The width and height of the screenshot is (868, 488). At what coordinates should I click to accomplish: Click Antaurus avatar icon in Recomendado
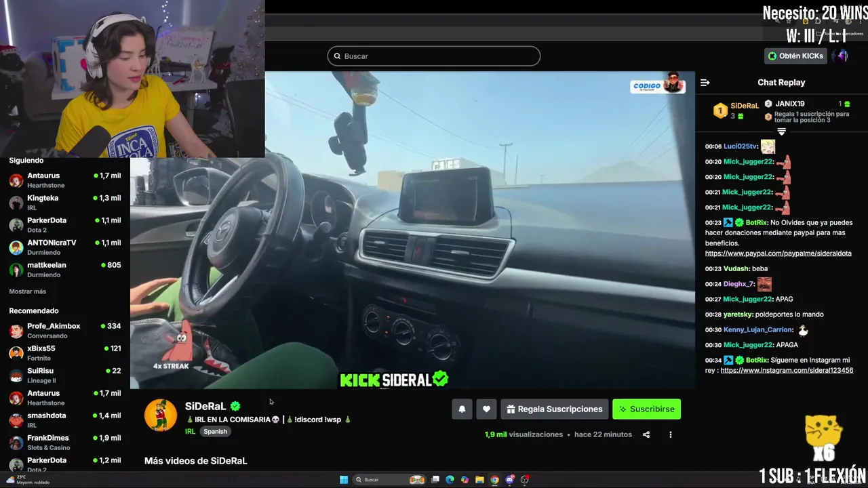[16, 398]
